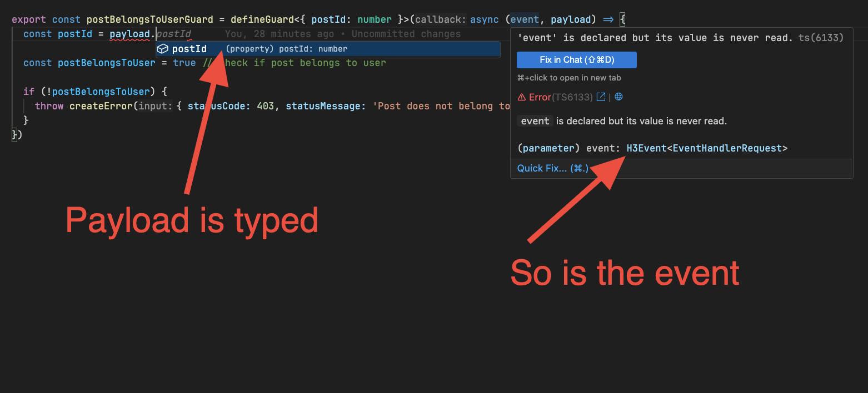Click the defineGuard function name in code
Image resolution: width=868 pixels, height=393 pixels.
coord(258,19)
